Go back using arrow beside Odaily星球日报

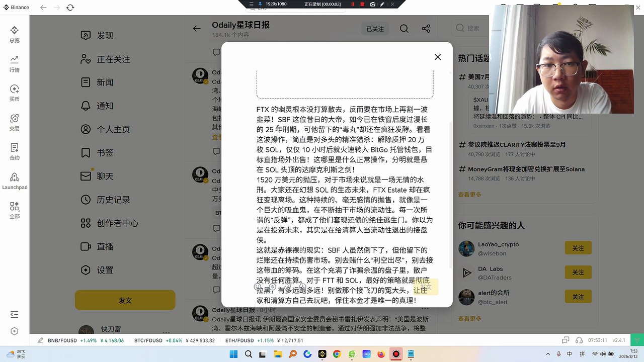(197, 29)
